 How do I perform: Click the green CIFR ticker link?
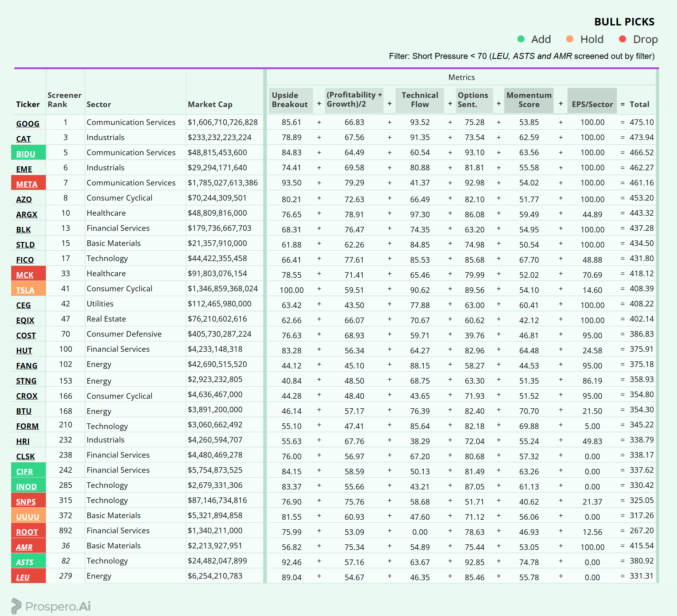(x=24, y=472)
